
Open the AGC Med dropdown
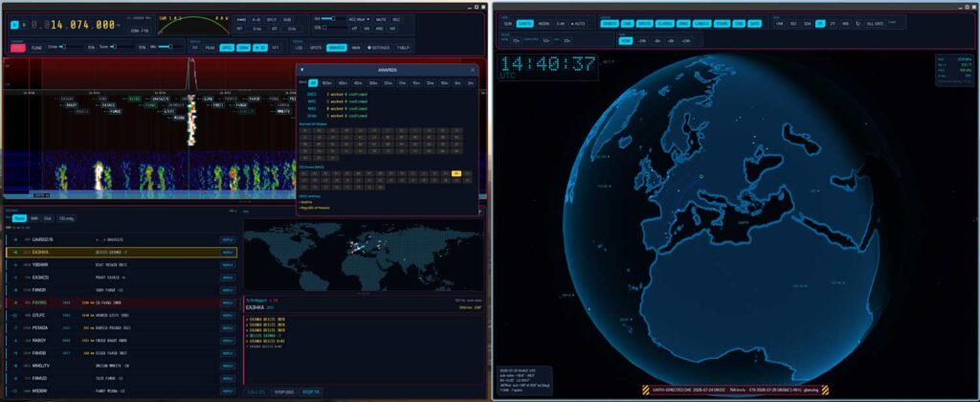(360, 19)
